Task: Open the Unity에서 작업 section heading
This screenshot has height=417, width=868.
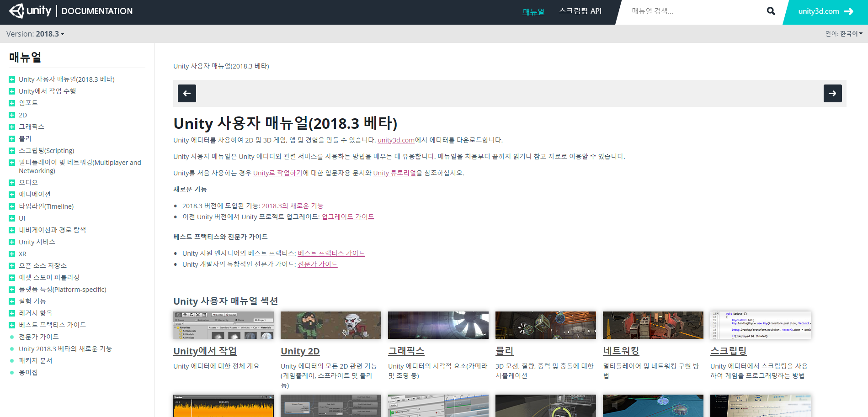Action: click(205, 351)
